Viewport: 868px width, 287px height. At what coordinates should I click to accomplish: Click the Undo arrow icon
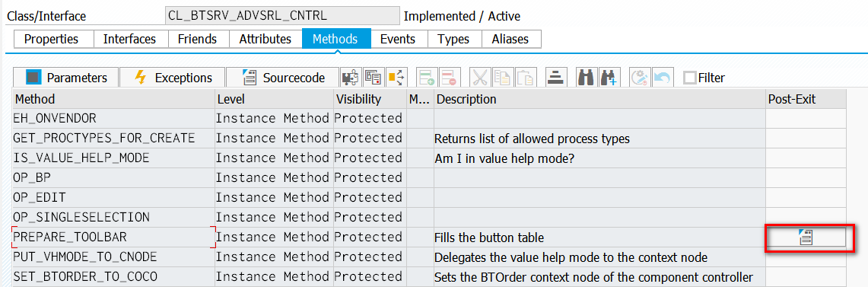(x=662, y=78)
